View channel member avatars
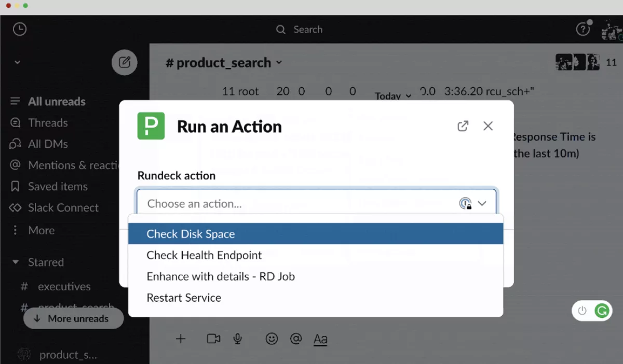Screen dimensions: 623x364 click(x=578, y=62)
